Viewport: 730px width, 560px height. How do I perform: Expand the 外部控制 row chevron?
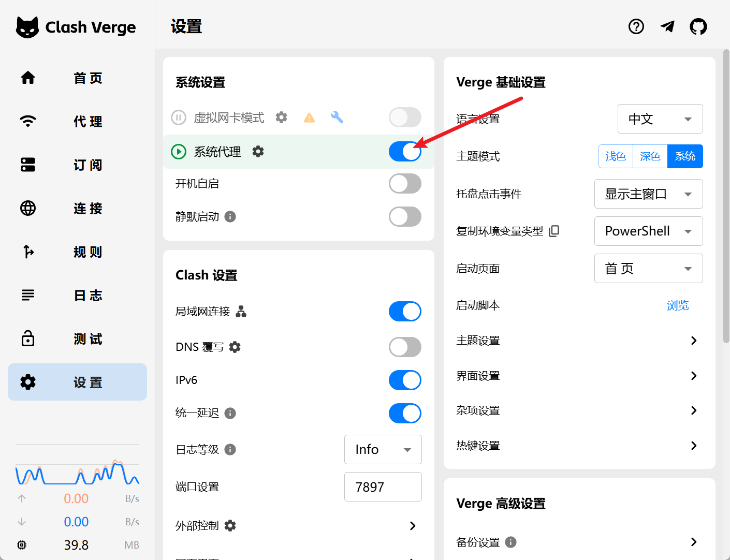(413, 526)
